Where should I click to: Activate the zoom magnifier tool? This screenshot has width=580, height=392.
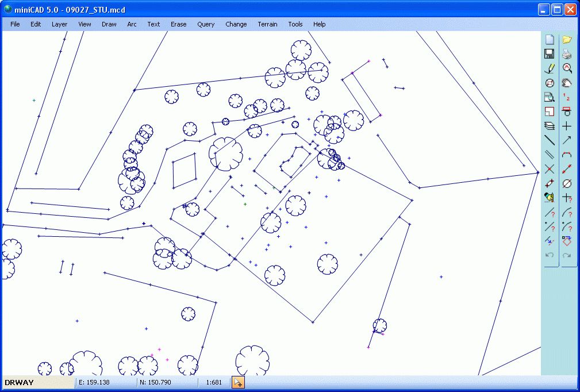(567, 68)
